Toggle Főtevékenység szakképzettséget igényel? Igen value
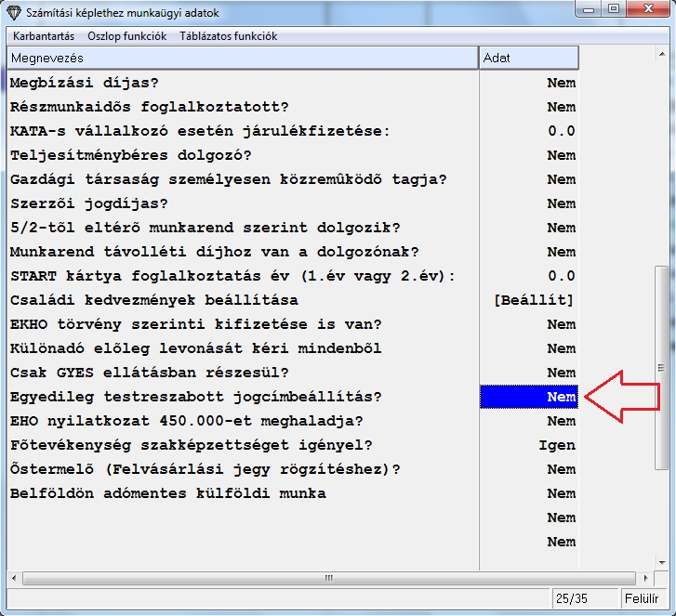676x616 pixels. 556,445
